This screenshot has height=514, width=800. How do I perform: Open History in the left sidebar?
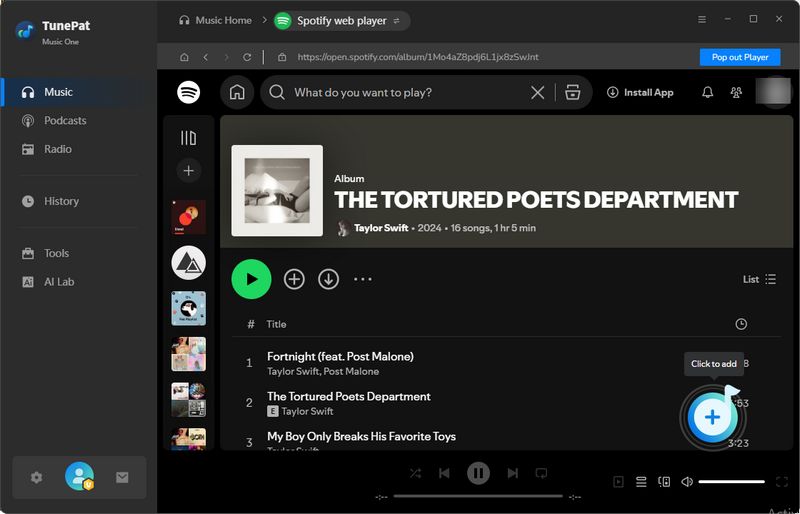(x=61, y=201)
